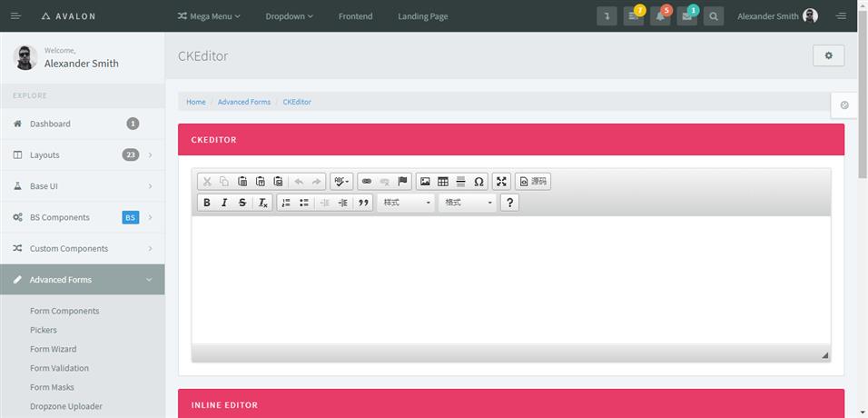Open Form Wizard submenu item
868x418 pixels.
point(54,349)
